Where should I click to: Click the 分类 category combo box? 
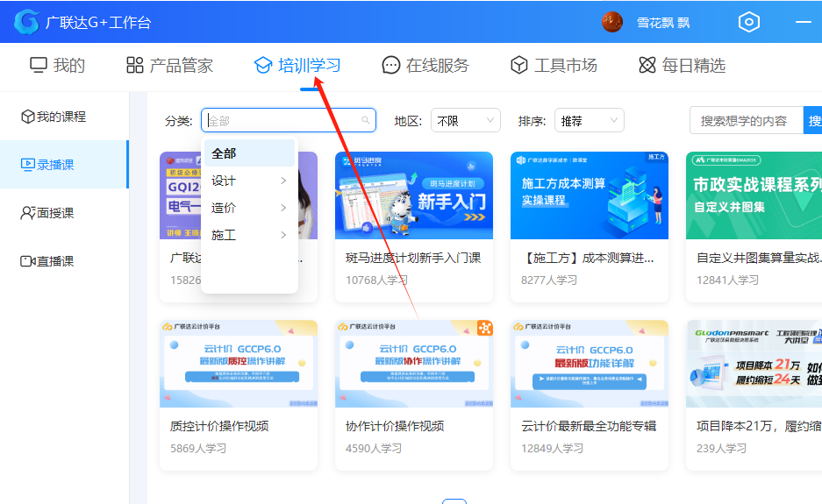point(289,120)
